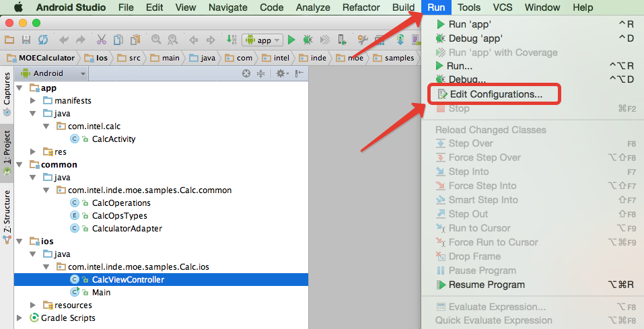The image size is (644, 329).
Task: Open the Run menu
Action: (436, 7)
